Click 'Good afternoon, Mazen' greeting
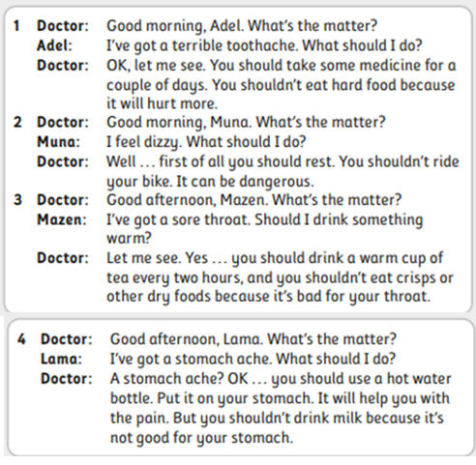476x465 pixels. pos(188,200)
